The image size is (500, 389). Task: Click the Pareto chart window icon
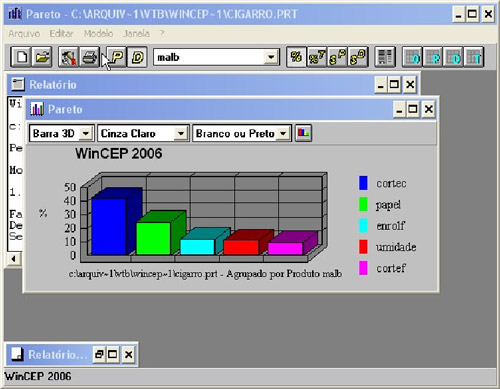pos(37,109)
